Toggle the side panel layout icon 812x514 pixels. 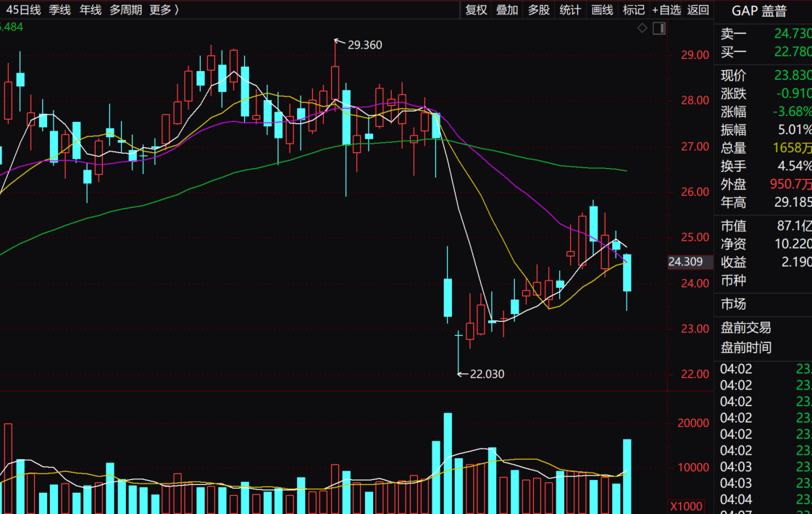(x=659, y=28)
